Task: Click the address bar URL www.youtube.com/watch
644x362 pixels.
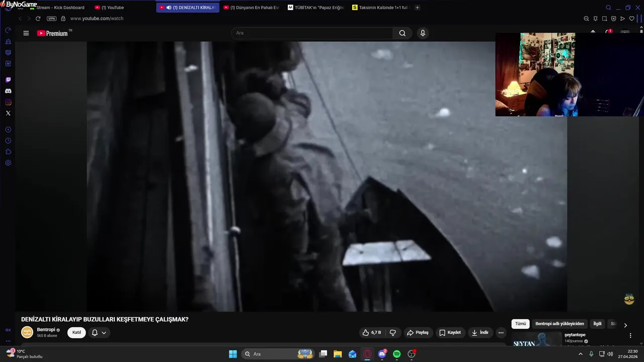Action: (x=97, y=19)
